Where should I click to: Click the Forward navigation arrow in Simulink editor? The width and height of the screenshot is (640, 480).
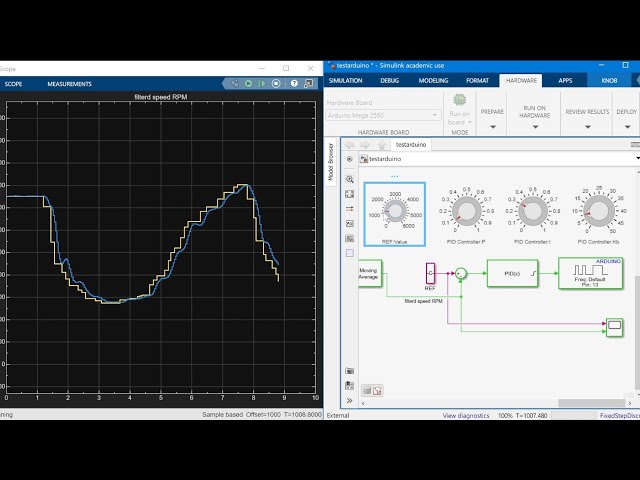point(365,144)
